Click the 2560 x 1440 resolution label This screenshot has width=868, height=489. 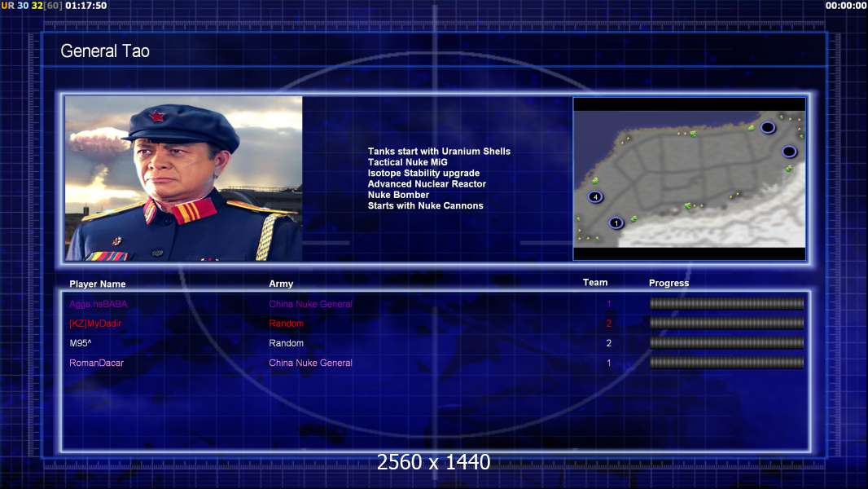coord(433,462)
